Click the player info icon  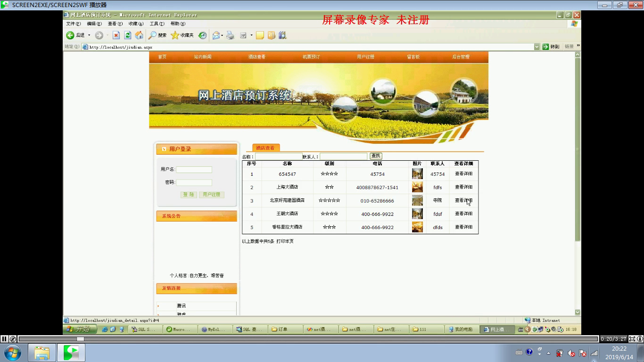(x=640, y=338)
